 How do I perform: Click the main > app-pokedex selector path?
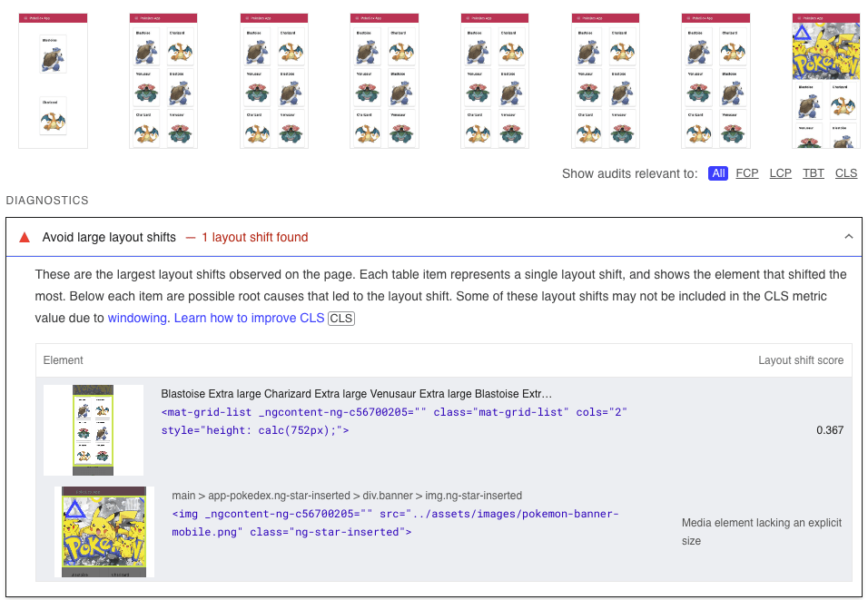point(347,496)
